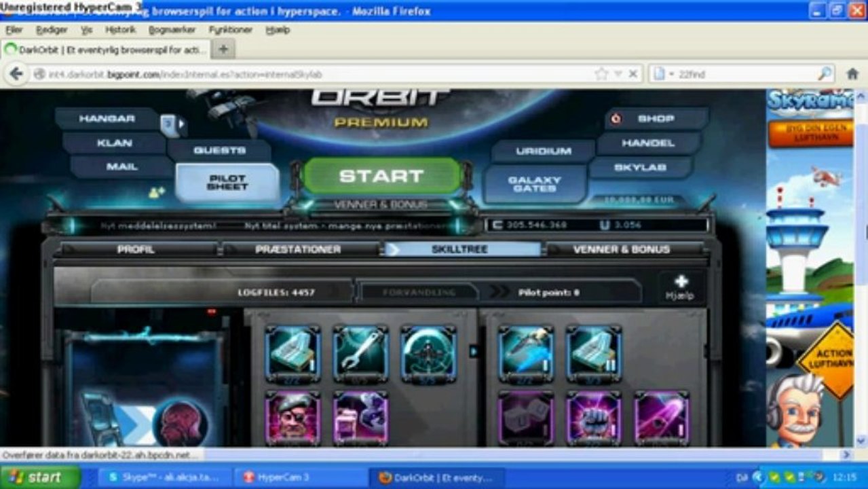Click the Forvandling button
Viewport: 868px width, 489px height.
coord(417,292)
